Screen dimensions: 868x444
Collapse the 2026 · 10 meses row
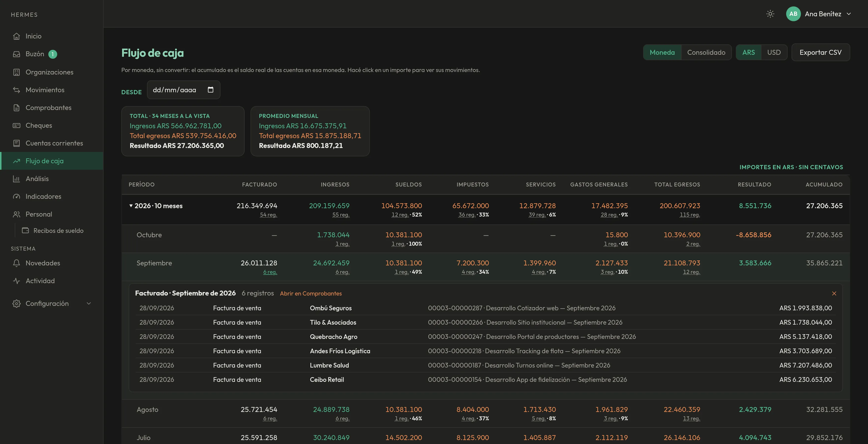coord(131,206)
